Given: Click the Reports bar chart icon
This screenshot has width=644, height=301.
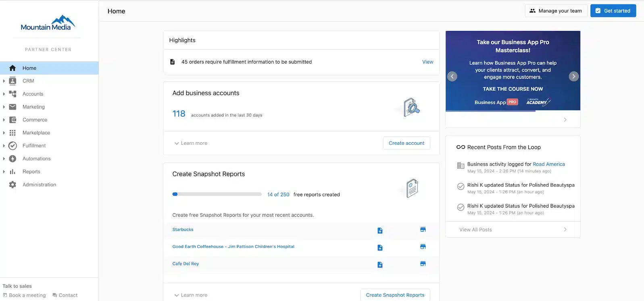Looking at the screenshot, I should click(13, 172).
